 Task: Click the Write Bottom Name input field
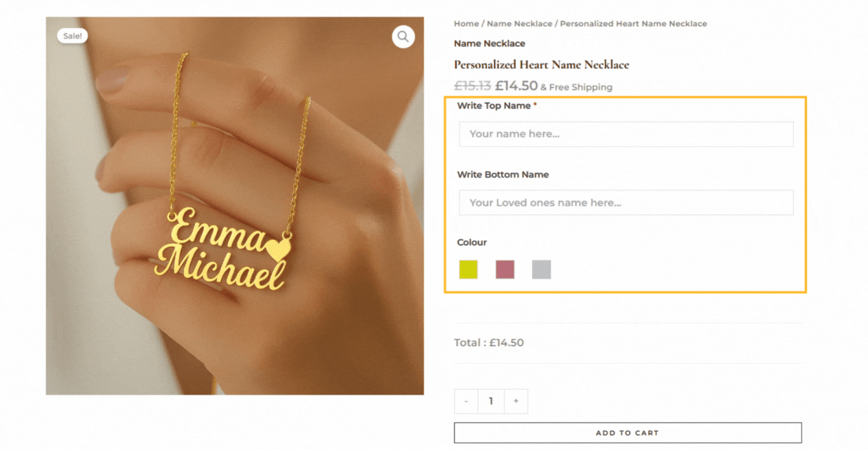626,202
